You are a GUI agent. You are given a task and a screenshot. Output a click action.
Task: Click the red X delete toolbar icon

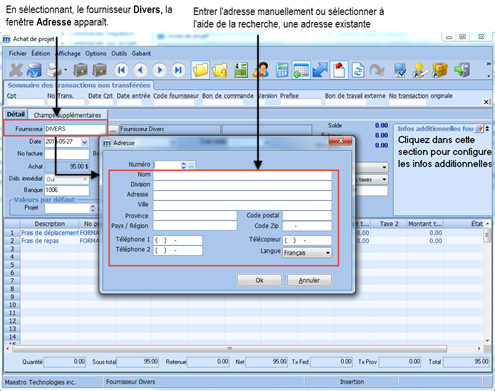(16, 70)
